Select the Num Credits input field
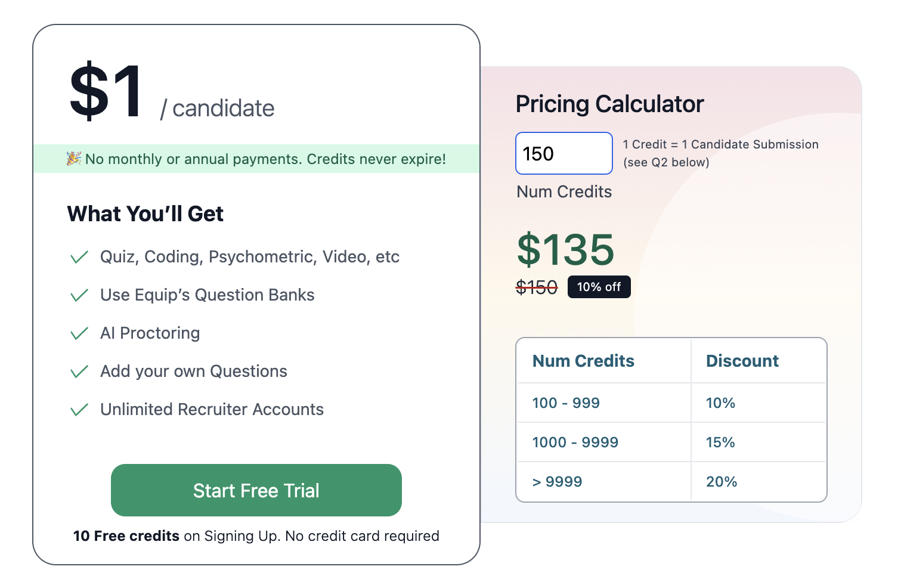This screenshot has width=904, height=588. click(x=564, y=153)
